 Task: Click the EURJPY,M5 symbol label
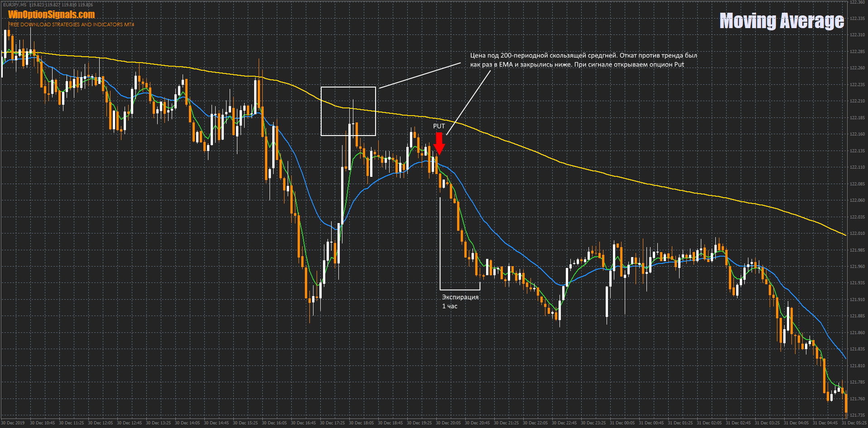pyautogui.click(x=14, y=5)
